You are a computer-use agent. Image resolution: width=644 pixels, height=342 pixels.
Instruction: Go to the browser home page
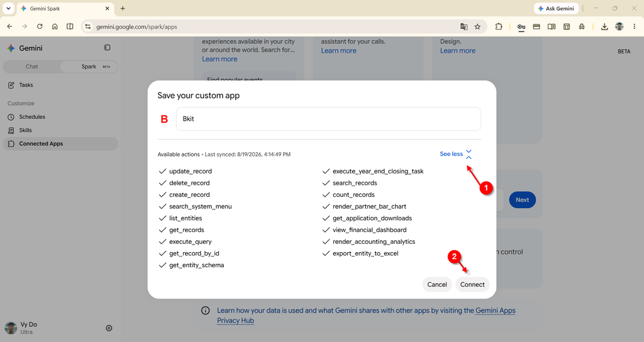55,26
